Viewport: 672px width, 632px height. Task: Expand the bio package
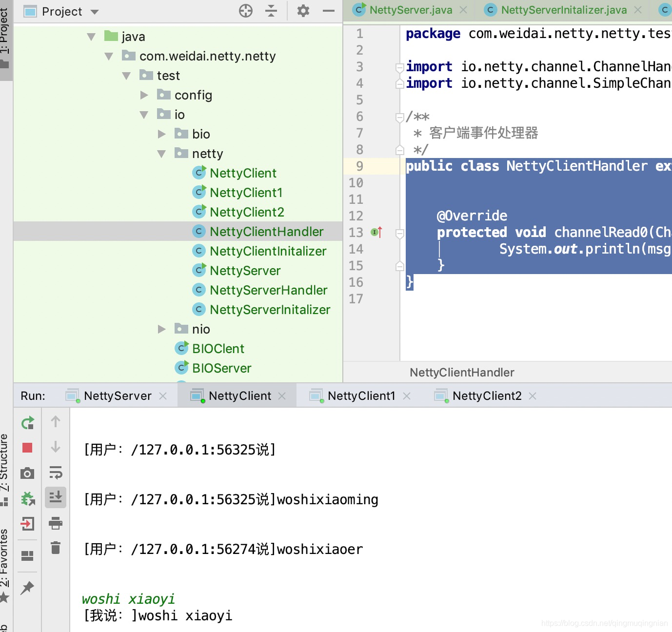162,134
